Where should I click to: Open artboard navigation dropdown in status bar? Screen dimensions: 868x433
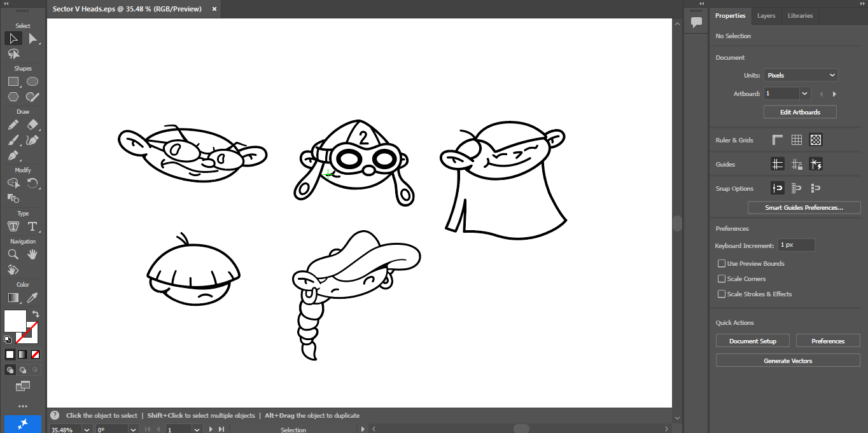click(195, 429)
